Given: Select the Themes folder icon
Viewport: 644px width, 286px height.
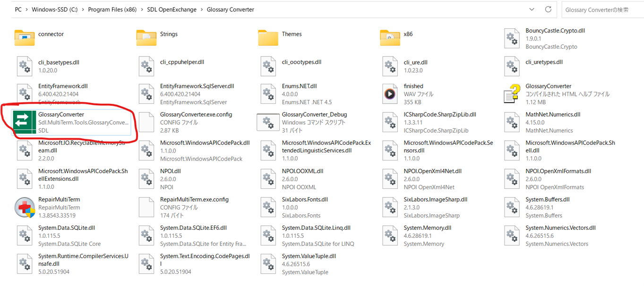Looking at the screenshot, I should (x=268, y=38).
